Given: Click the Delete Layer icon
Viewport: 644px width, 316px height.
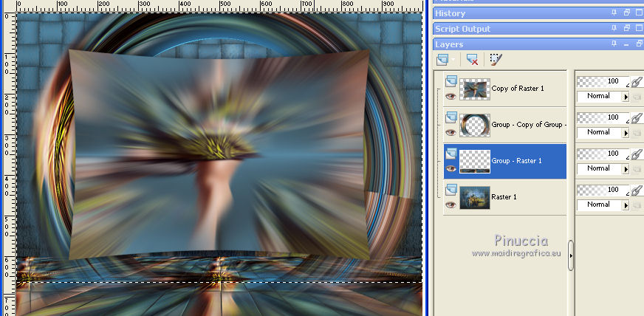Looking at the screenshot, I should pos(473,60).
